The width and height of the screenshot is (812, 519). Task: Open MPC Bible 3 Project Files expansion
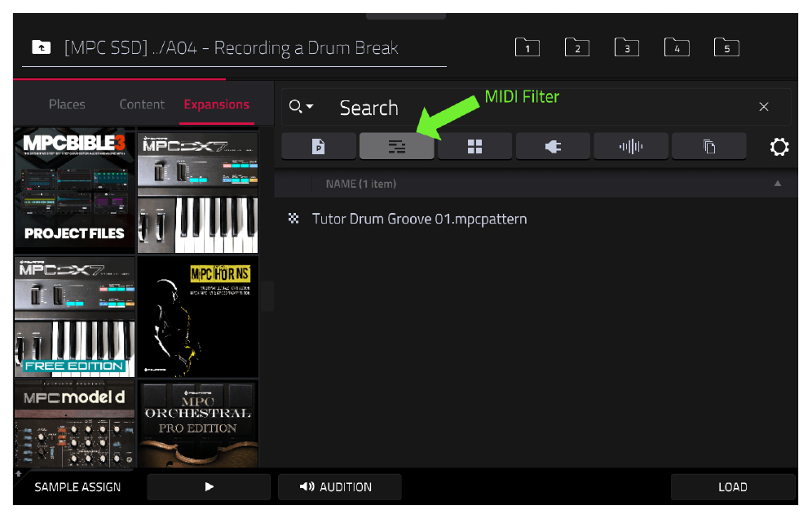coord(74,190)
